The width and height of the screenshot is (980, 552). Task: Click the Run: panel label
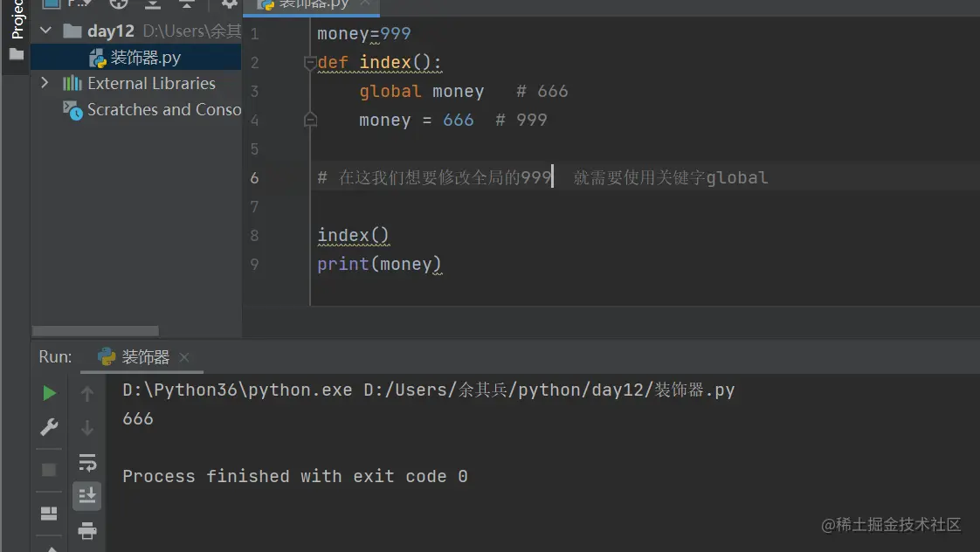(55, 357)
